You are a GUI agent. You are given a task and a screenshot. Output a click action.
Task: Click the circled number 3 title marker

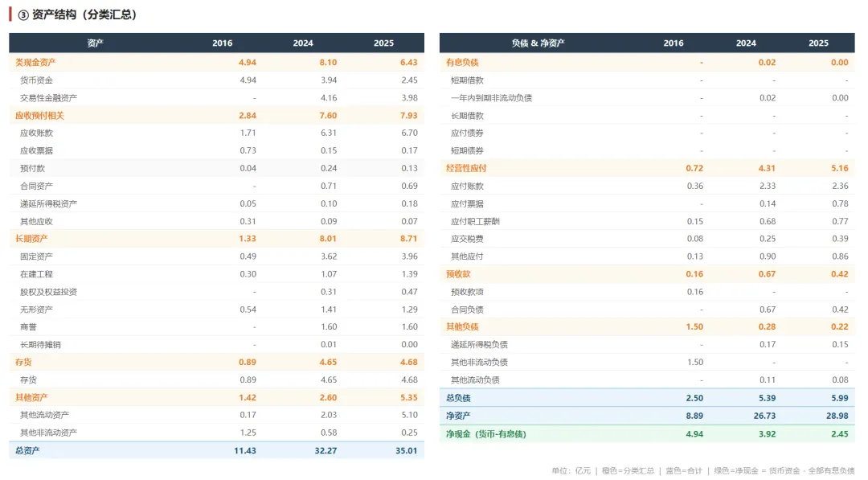tap(23, 14)
